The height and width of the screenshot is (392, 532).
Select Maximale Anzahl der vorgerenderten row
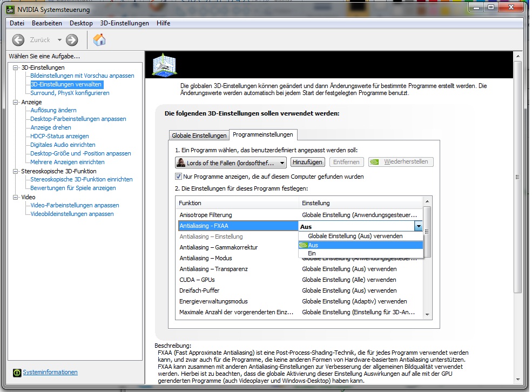point(299,312)
